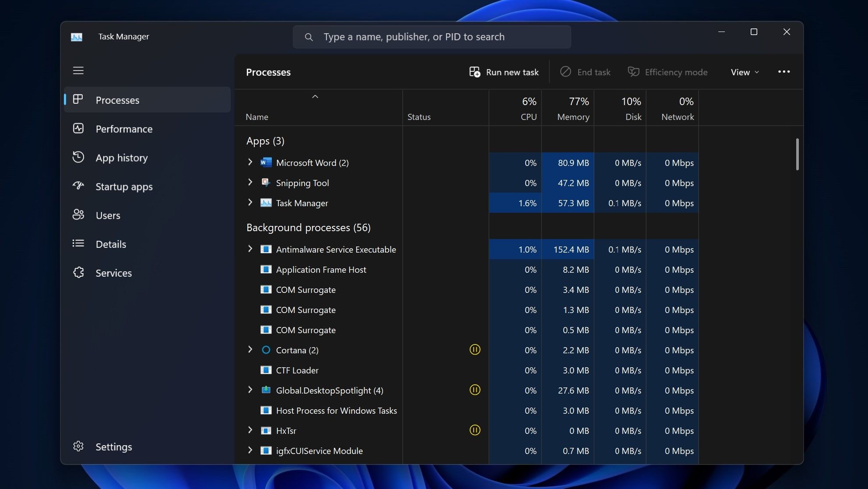Click the Efficiency mode button
868x489 pixels.
pyautogui.click(x=668, y=72)
